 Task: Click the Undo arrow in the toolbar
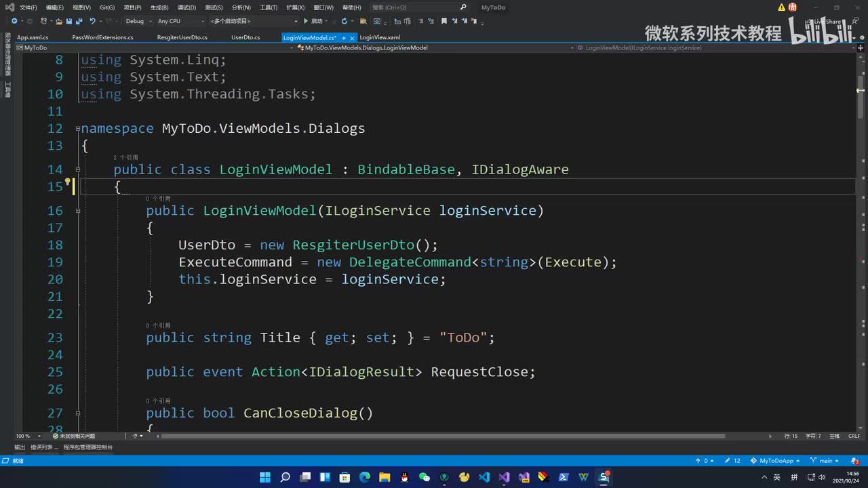[x=92, y=21]
